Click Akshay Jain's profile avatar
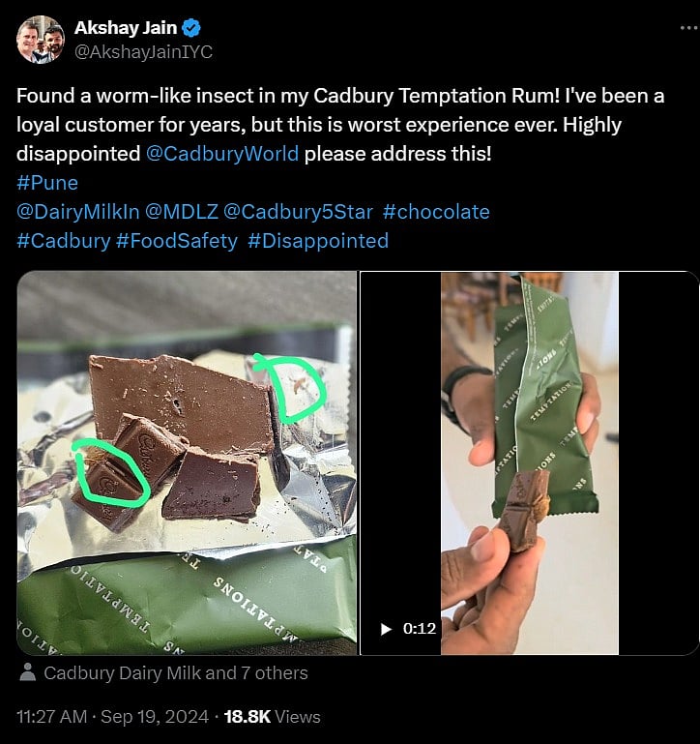Image resolution: width=700 pixels, height=744 pixels. (41, 40)
